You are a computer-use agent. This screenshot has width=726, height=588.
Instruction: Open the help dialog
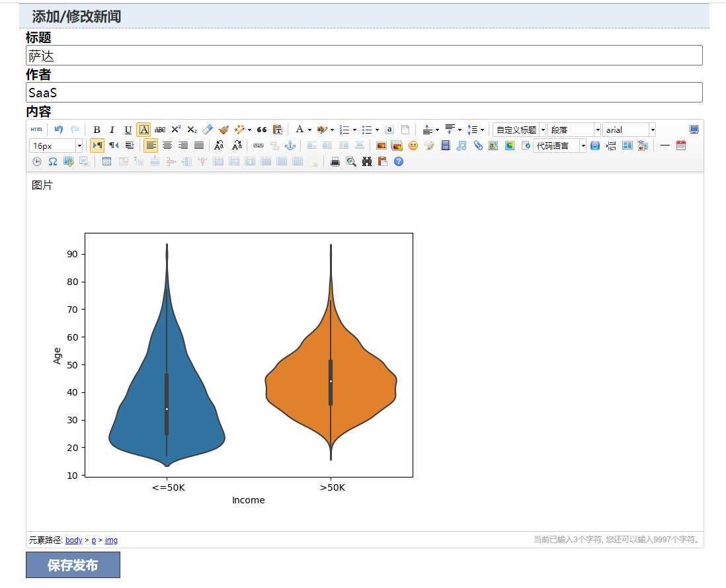point(399,161)
